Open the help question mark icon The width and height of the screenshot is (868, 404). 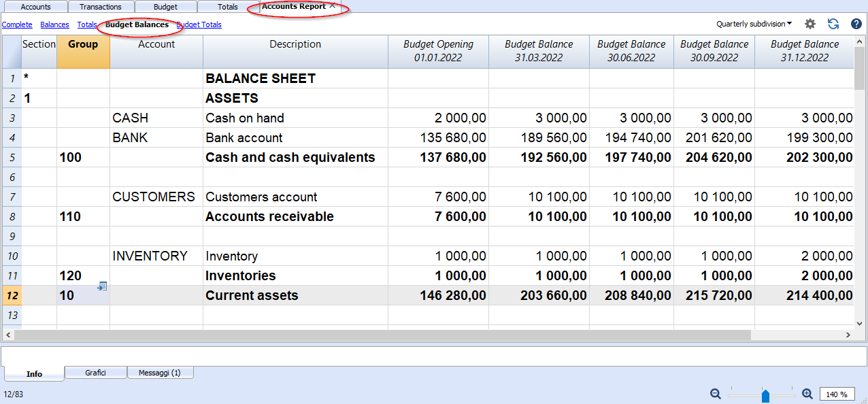(856, 24)
